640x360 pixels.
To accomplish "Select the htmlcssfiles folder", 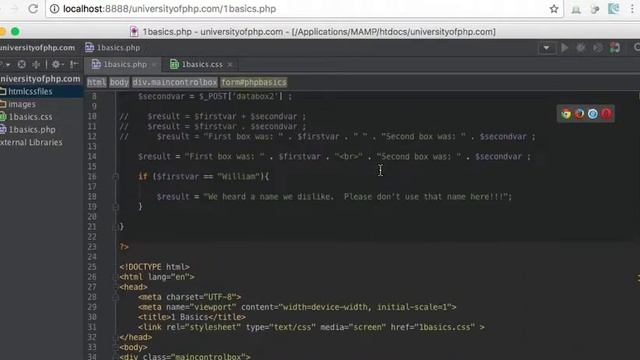I will click(x=30, y=91).
